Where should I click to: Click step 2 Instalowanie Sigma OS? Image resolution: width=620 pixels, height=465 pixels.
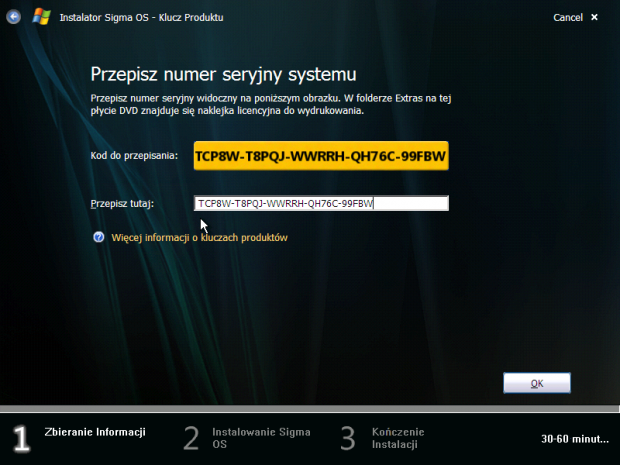[x=247, y=438]
